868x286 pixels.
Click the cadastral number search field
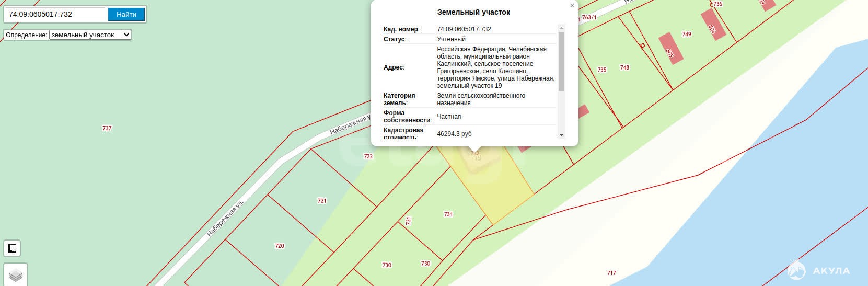[x=55, y=14]
